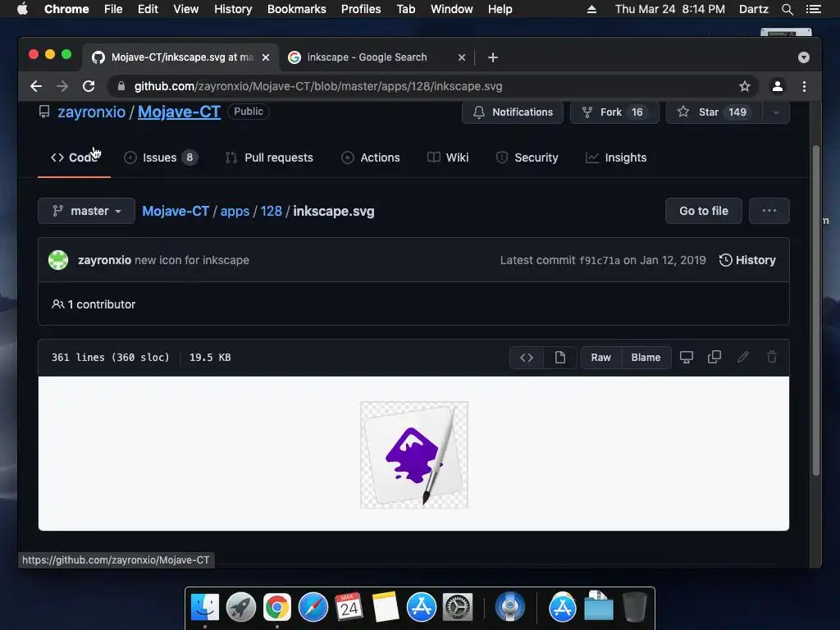Click the trash delete file icon
Image resolution: width=840 pixels, height=630 pixels.
(x=772, y=358)
